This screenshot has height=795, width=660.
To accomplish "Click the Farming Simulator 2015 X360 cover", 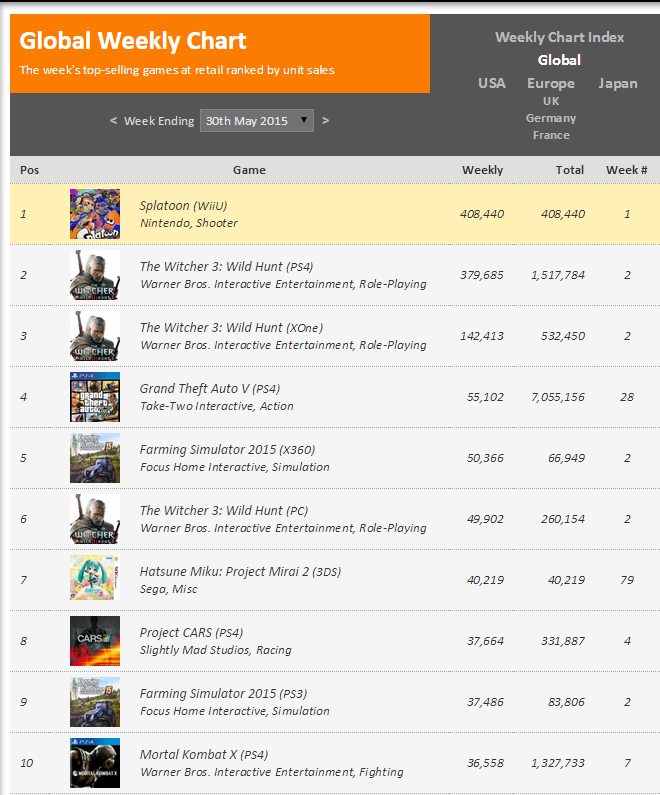I will click(95, 458).
